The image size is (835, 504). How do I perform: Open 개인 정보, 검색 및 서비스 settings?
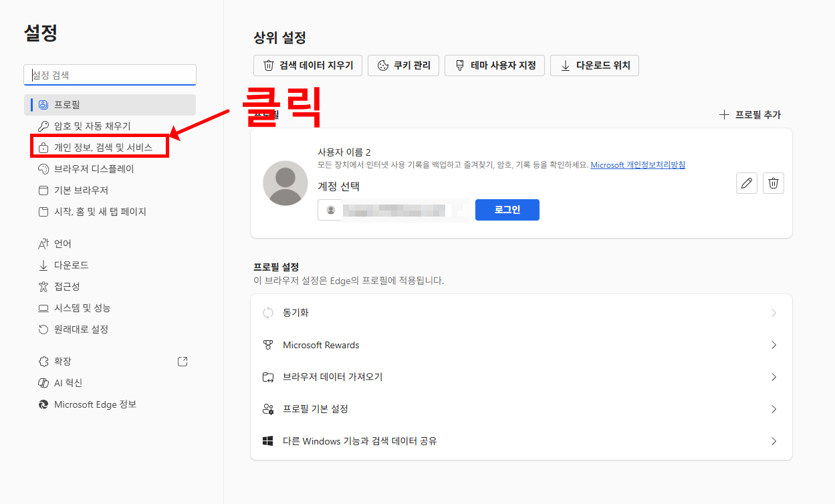coord(111,148)
